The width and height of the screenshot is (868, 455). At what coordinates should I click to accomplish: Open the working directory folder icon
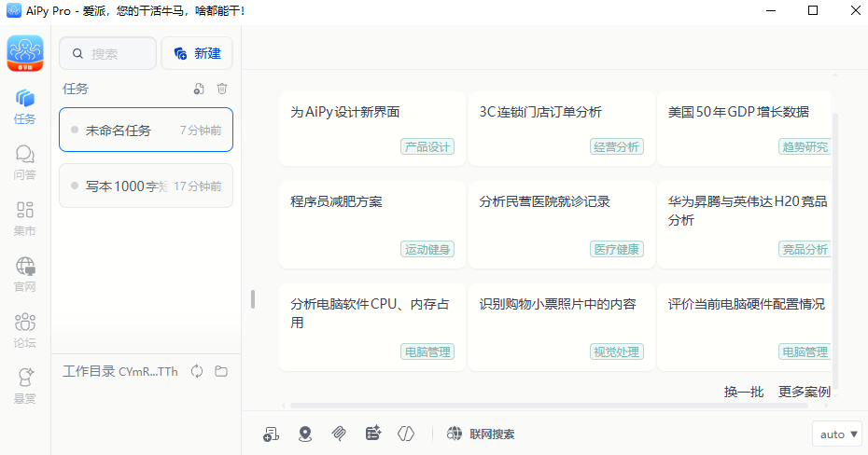tap(221, 371)
